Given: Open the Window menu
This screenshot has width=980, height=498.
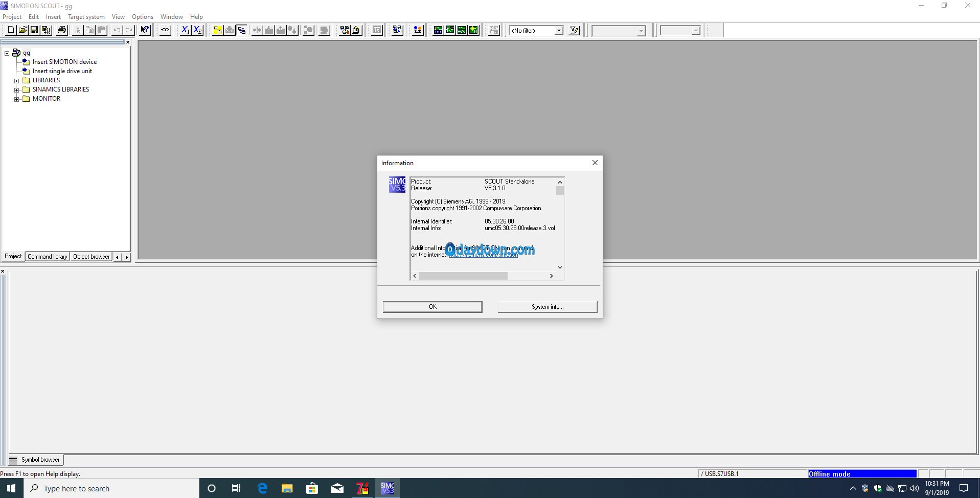Looking at the screenshot, I should coord(171,17).
